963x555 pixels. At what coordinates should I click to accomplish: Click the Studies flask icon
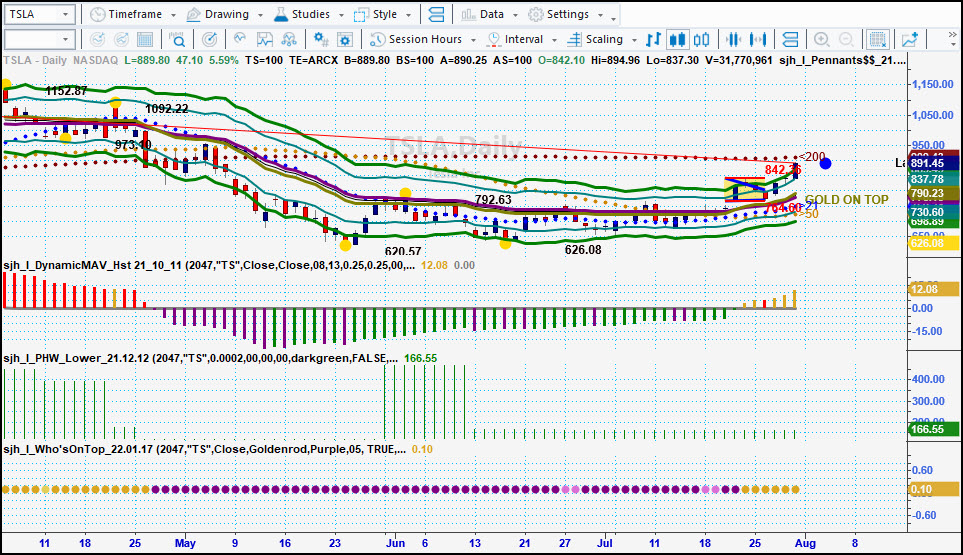point(281,14)
